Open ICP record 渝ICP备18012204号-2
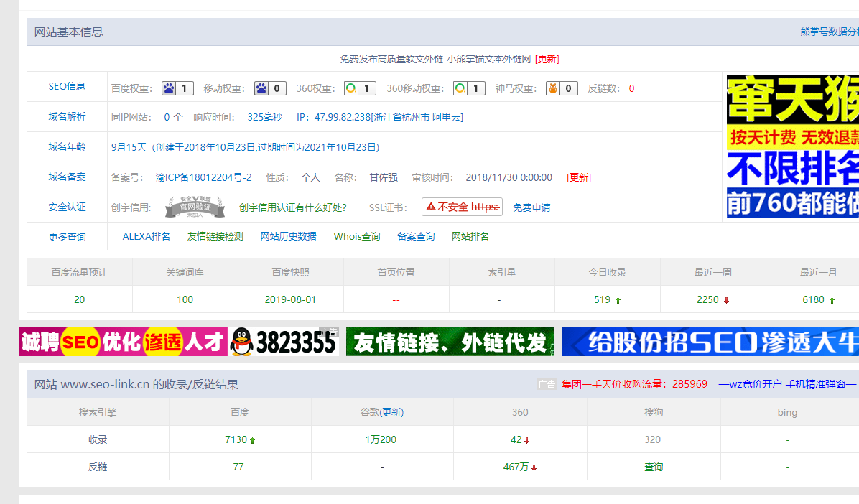Screen dimensions: 859x504 (x=204, y=177)
